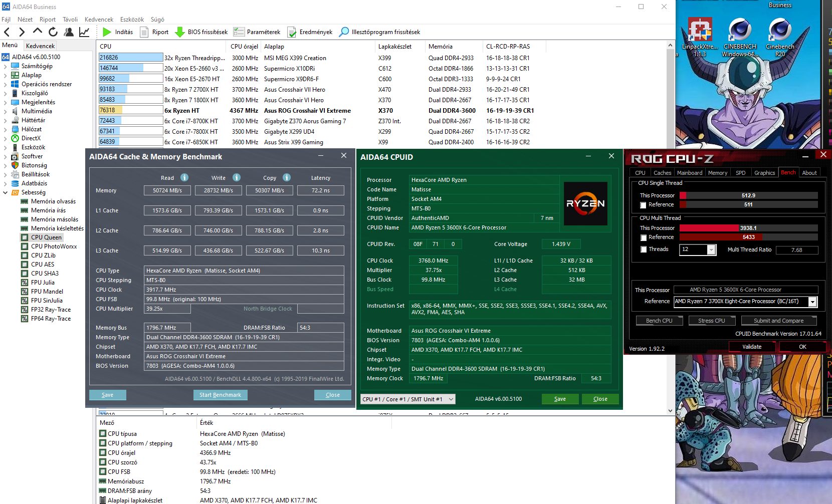Click the user profile icon in AIDA64 toolbar
This screenshot has width=832, height=504.
pos(69,32)
